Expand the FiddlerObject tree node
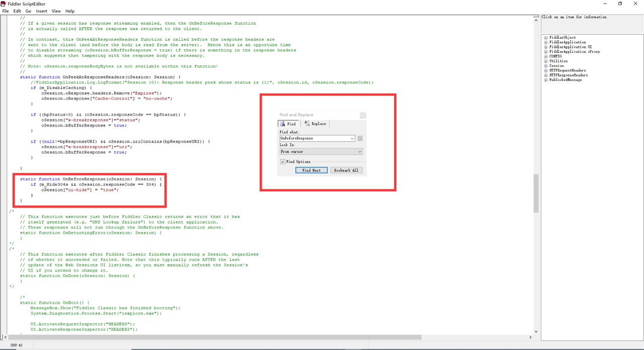This screenshot has width=644, height=350. point(546,38)
